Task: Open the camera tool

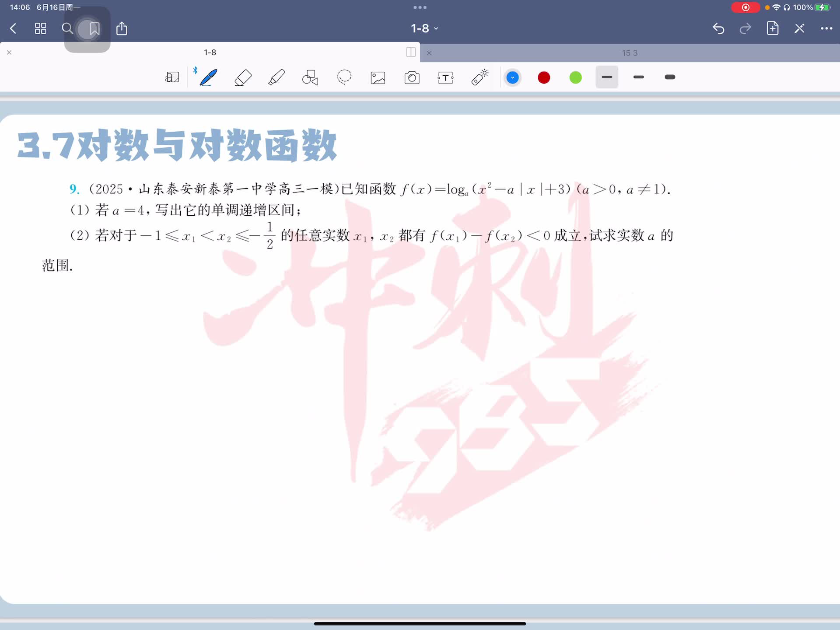Action: click(412, 78)
